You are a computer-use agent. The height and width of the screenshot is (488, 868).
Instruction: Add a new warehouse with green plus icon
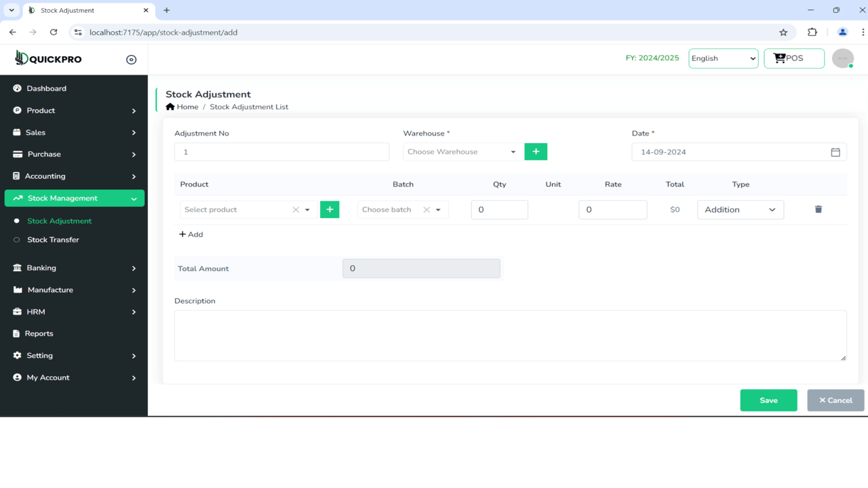[x=536, y=151]
